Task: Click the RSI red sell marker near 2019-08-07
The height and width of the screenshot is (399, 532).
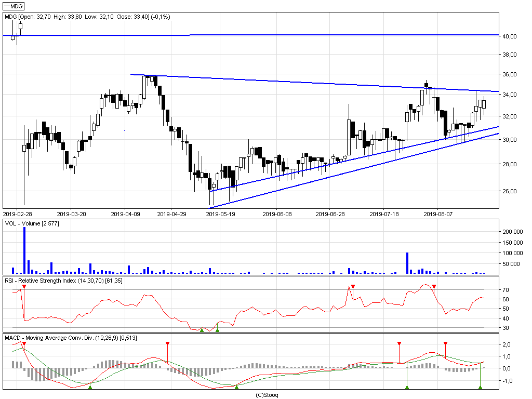Action: (434, 287)
